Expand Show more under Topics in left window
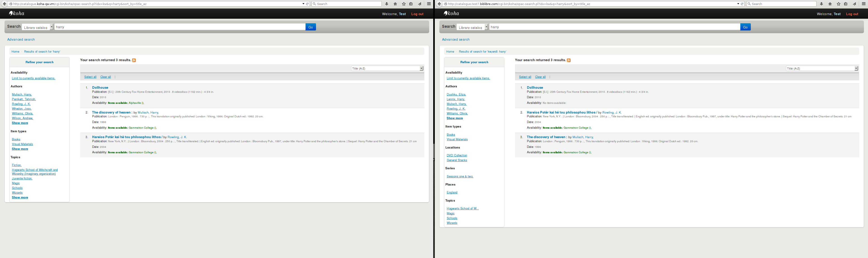The height and width of the screenshot is (258, 868). [x=20, y=197]
